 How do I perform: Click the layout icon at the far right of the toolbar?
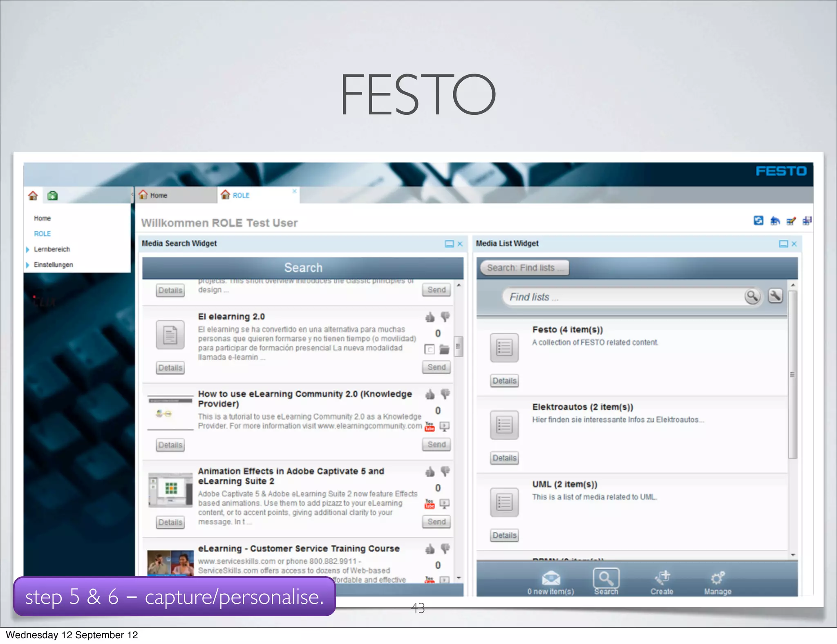click(x=807, y=221)
